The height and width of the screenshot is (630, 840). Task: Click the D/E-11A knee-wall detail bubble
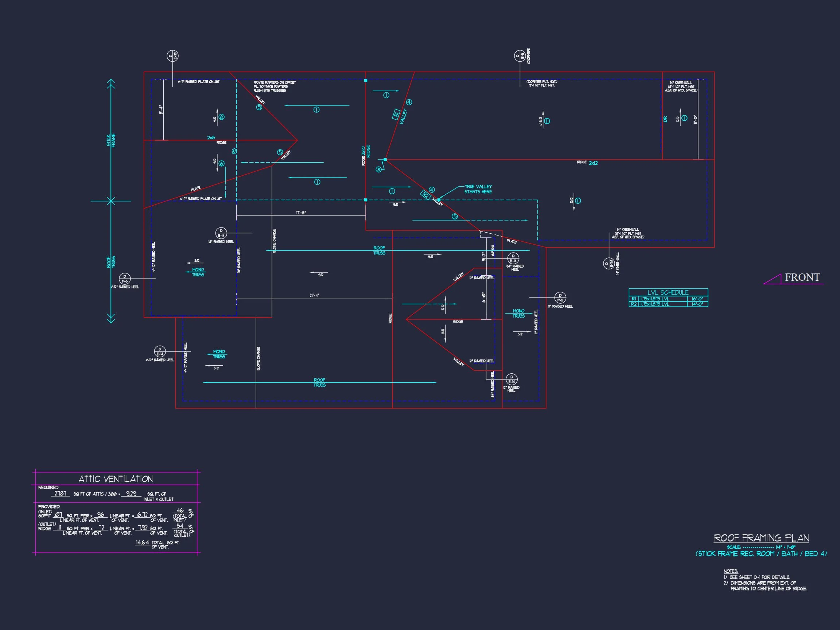609,263
